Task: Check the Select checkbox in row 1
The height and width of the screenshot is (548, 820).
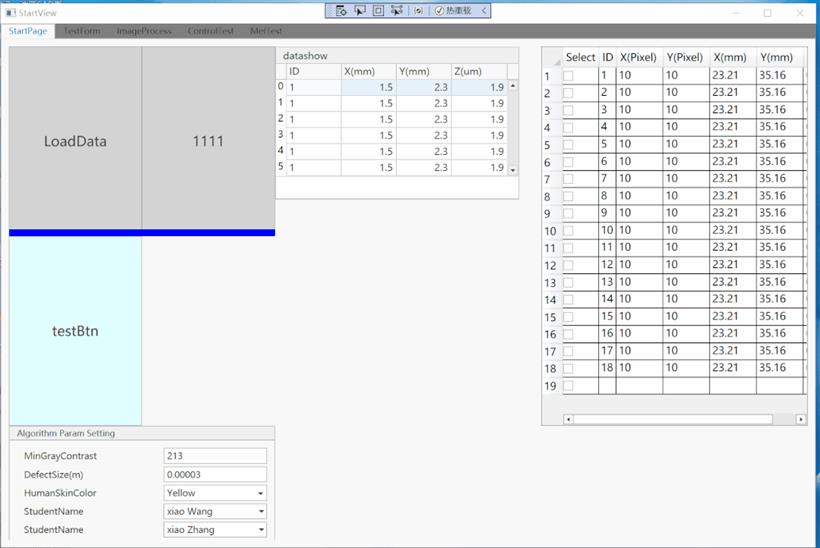Action: pyautogui.click(x=568, y=75)
